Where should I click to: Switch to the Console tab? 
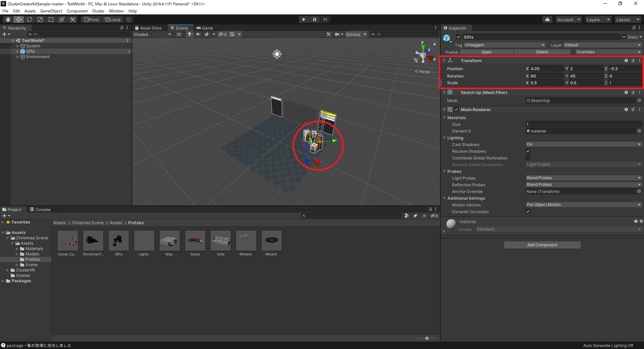pyautogui.click(x=40, y=209)
